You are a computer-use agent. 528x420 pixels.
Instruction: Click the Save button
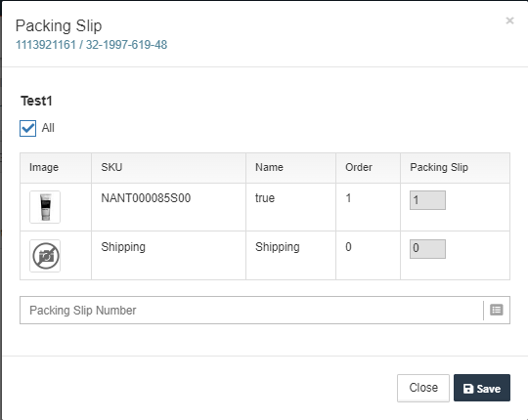point(482,388)
